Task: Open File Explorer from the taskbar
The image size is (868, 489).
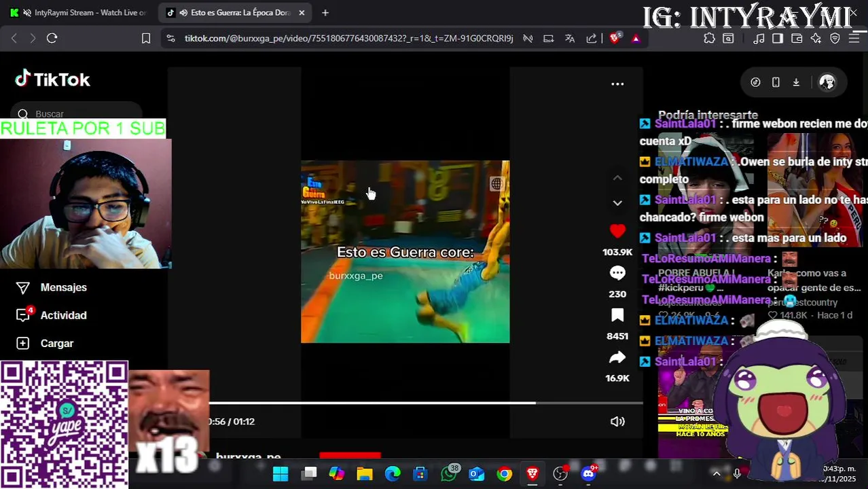Action: click(365, 473)
